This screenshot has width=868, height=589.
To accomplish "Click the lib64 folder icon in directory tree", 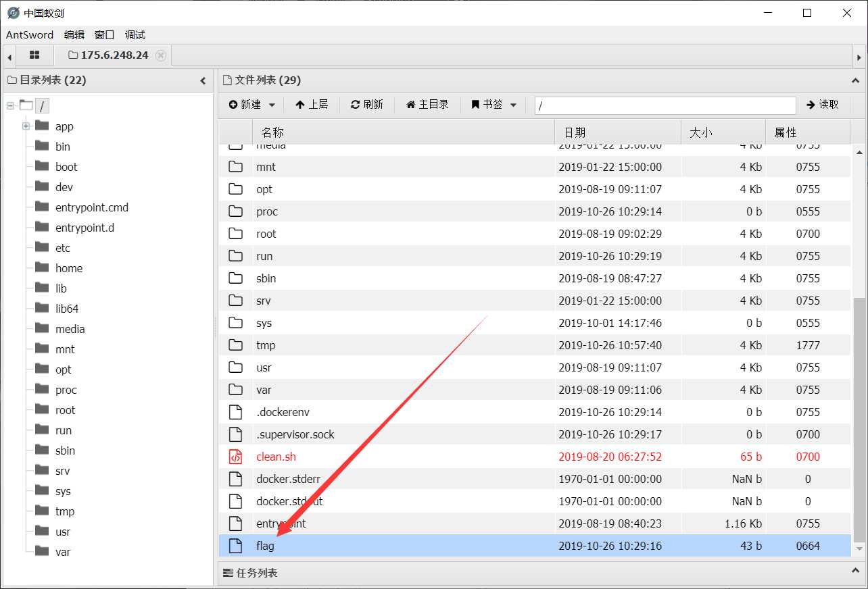I will click(42, 308).
